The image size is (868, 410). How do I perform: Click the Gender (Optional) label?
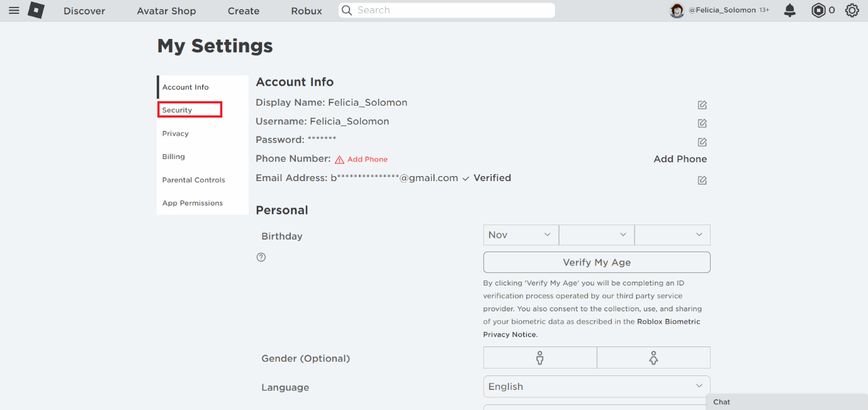click(x=306, y=358)
